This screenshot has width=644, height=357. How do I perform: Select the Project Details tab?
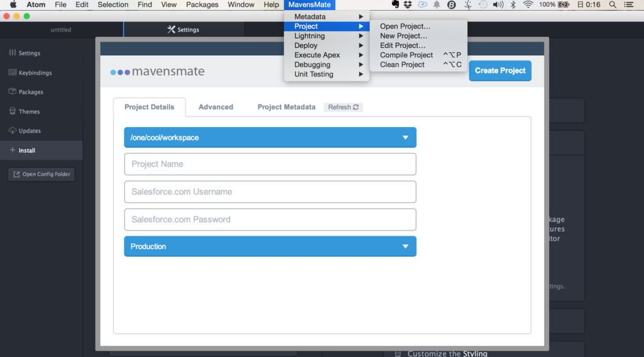(149, 107)
